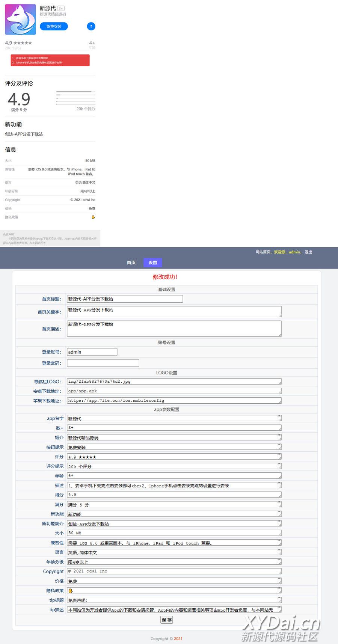Click the purple fox app logo
The width and height of the screenshot is (338, 644).
20,20
